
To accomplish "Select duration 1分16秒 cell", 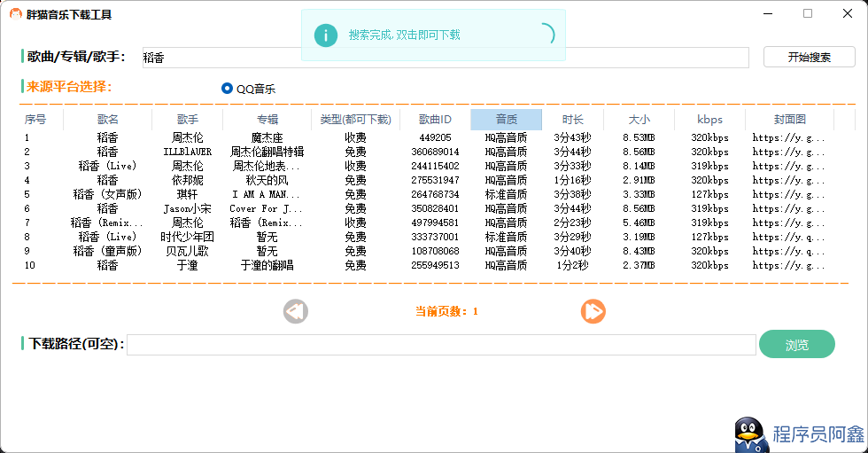I will [573, 180].
